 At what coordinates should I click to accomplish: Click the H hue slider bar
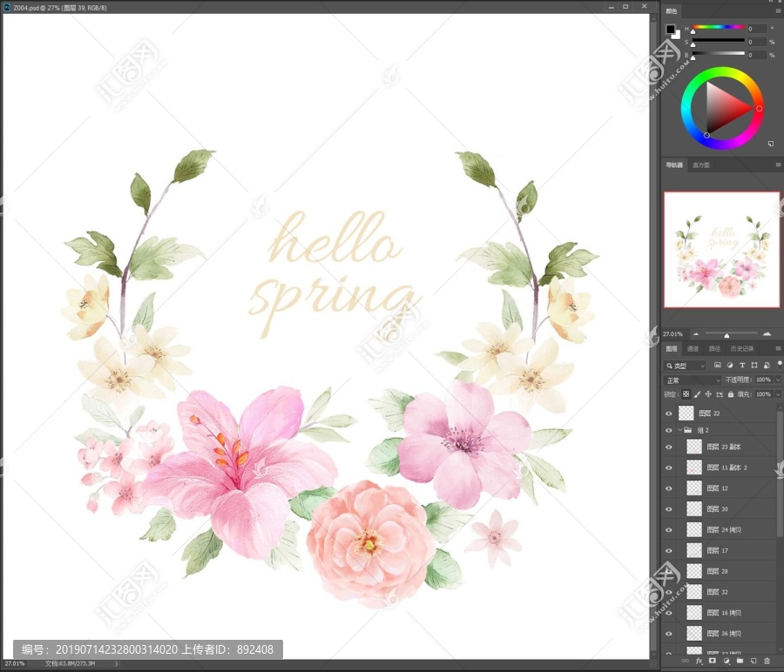719,27
